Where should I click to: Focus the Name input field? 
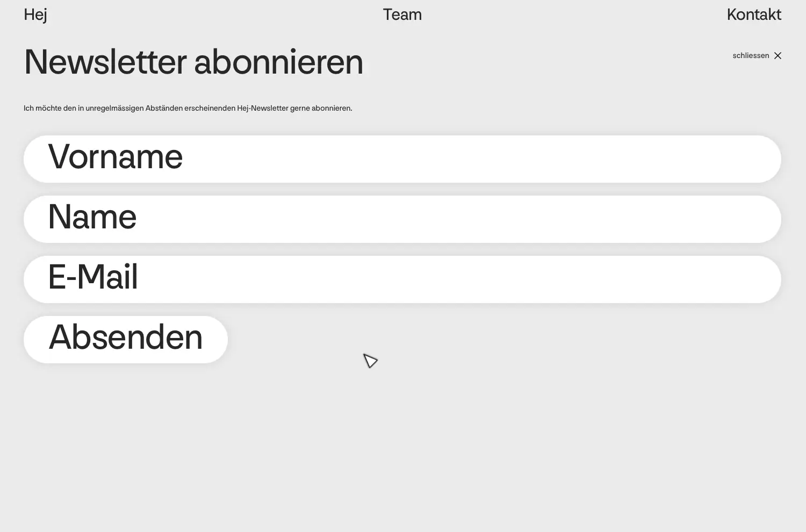coord(402,219)
